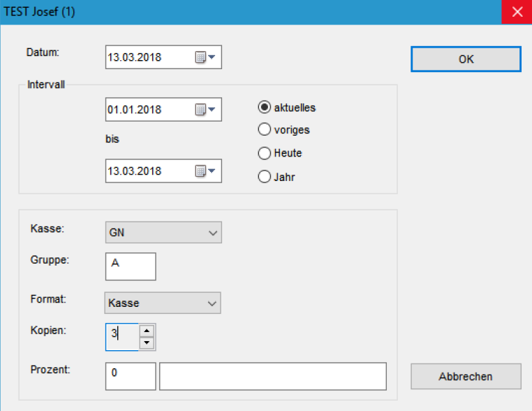This screenshot has width=532, height=411.
Task: Click the wide empty field beside Prozent
Action: 273,376
